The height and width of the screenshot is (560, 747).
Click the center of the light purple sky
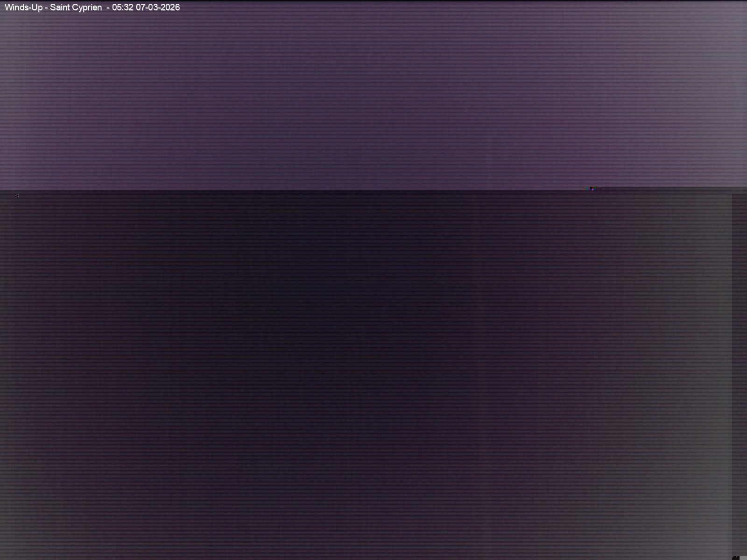pos(373,96)
